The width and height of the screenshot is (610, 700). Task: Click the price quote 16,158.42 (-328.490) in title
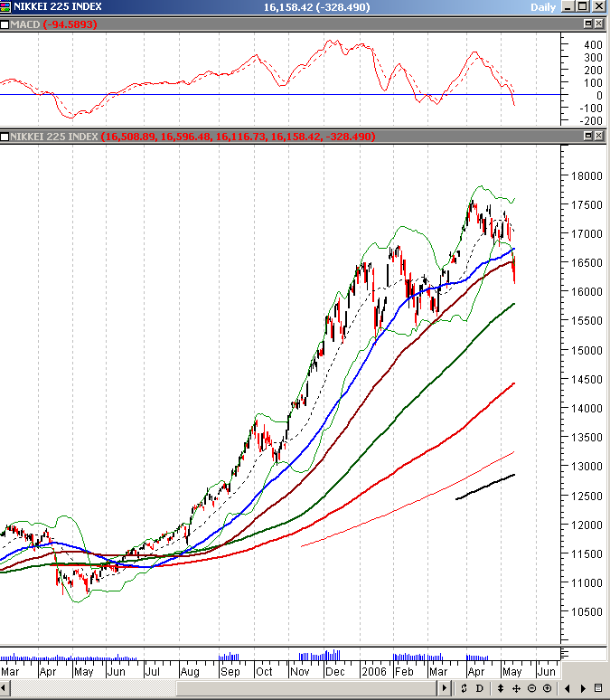(x=317, y=7)
